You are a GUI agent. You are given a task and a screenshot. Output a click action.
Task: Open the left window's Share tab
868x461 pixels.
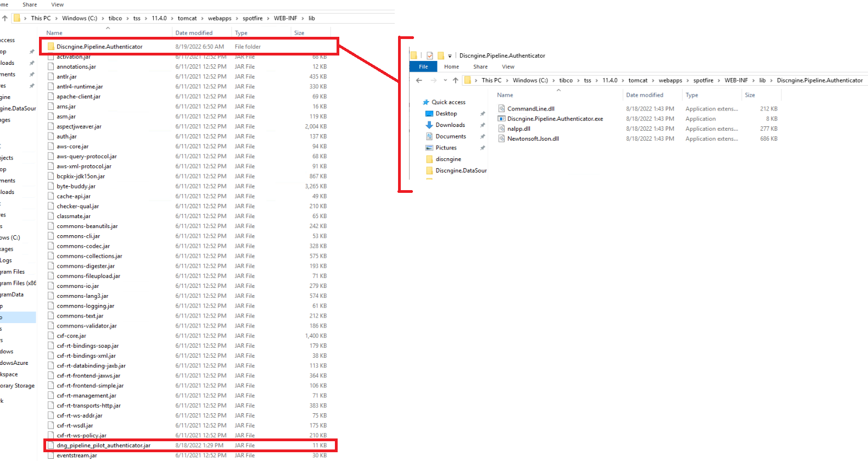point(30,4)
